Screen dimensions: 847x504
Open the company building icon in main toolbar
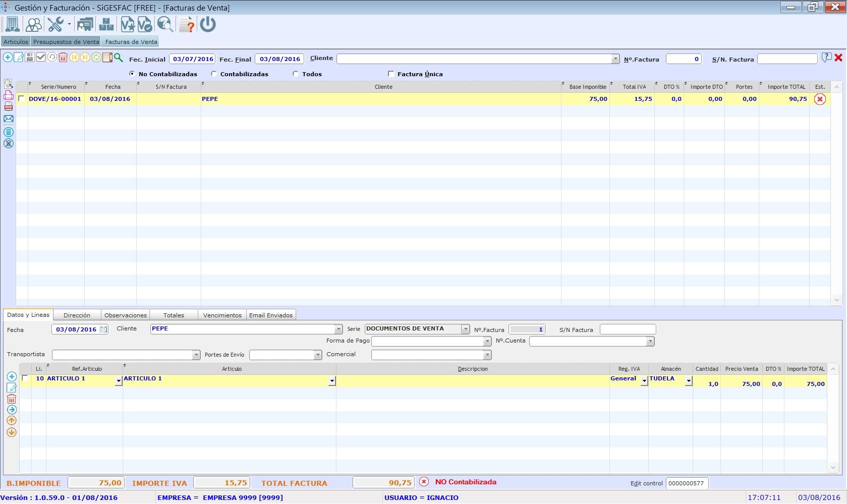click(12, 24)
